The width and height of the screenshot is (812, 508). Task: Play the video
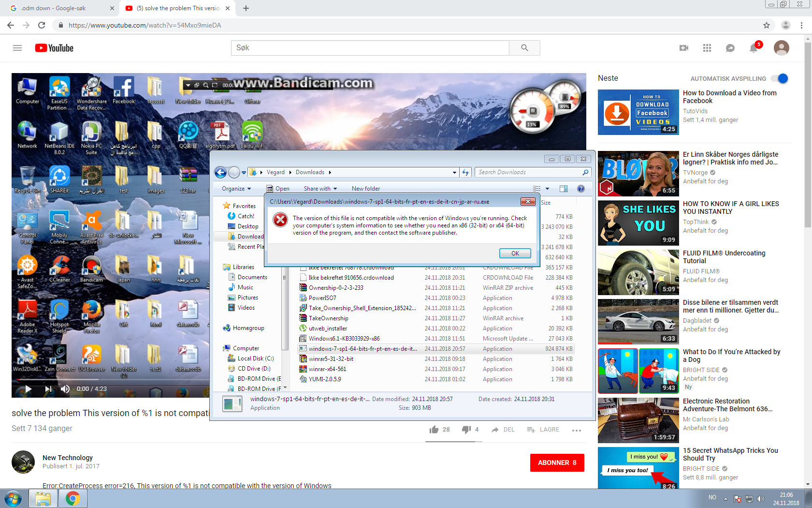pyautogui.click(x=28, y=389)
